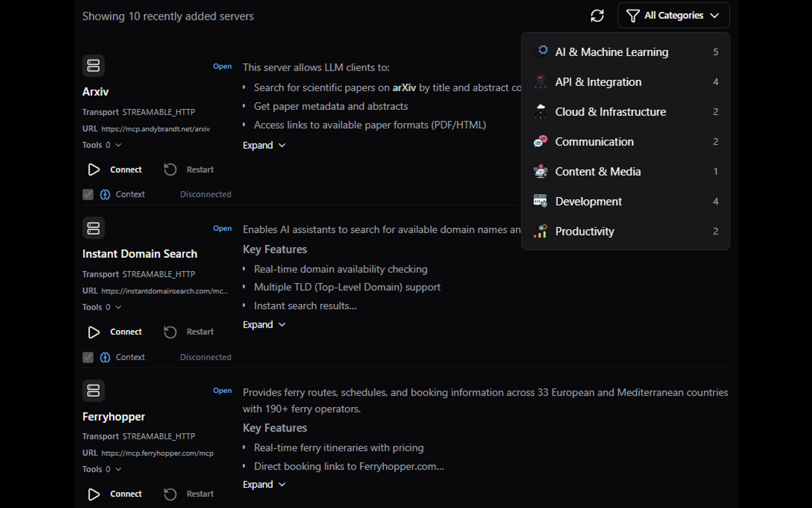Screen dimensions: 812x508
Task: Expand Tools list for Ferryhopper
Action: click(102, 469)
